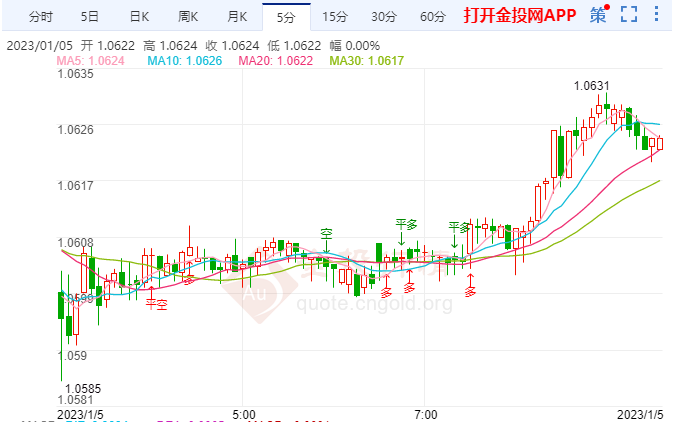Screen dimensions: 674x422
Task: Open the 打开金投网APP link
Action: [520, 15]
